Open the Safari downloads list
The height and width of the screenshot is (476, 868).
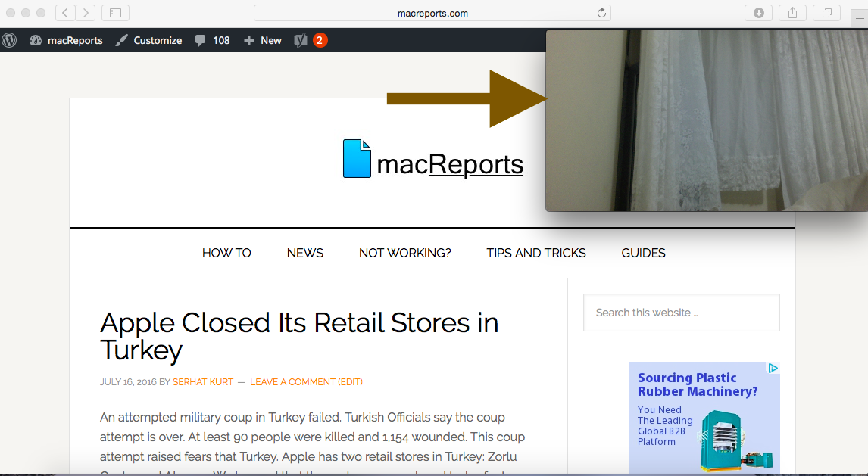(x=759, y=13)
